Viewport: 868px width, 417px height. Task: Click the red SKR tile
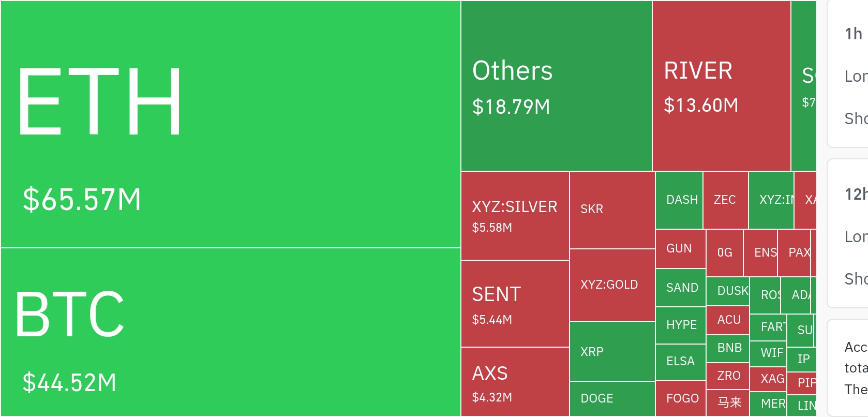[x=612, y=210]
